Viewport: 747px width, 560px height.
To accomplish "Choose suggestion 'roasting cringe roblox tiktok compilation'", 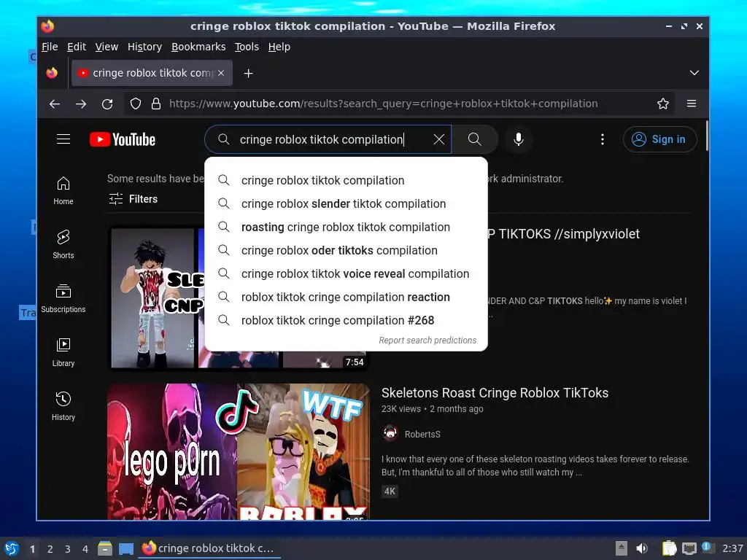I will click(x=346, y=227).
